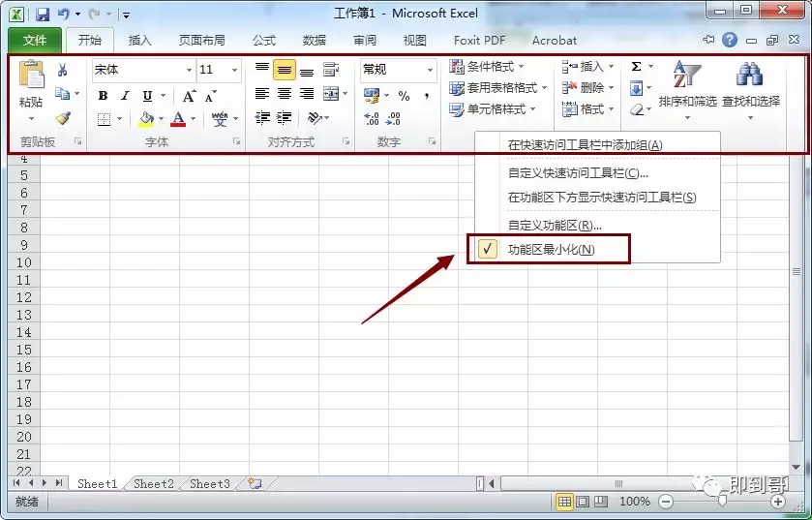The image size is (812, 520).
Task: Apply percent style
Action: click(x=404, y=96)
